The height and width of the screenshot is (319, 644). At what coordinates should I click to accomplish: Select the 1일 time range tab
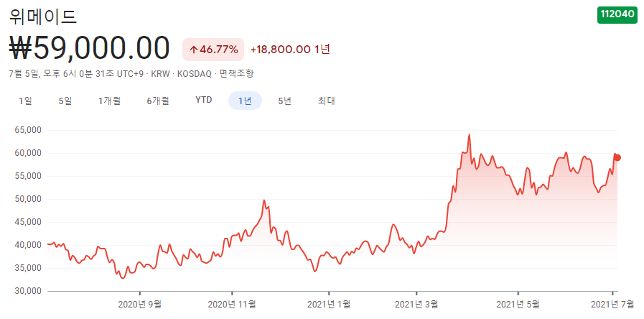coord(25,101)
